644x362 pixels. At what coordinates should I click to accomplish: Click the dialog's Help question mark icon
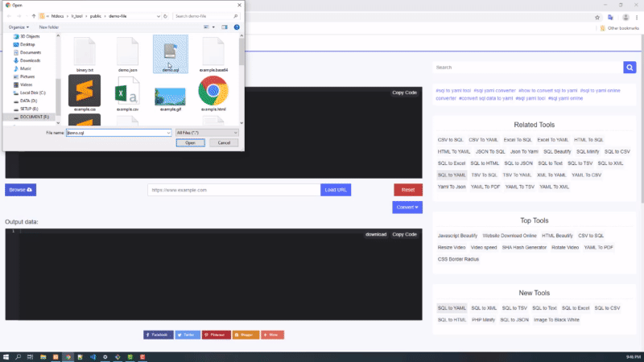[236, 27]
